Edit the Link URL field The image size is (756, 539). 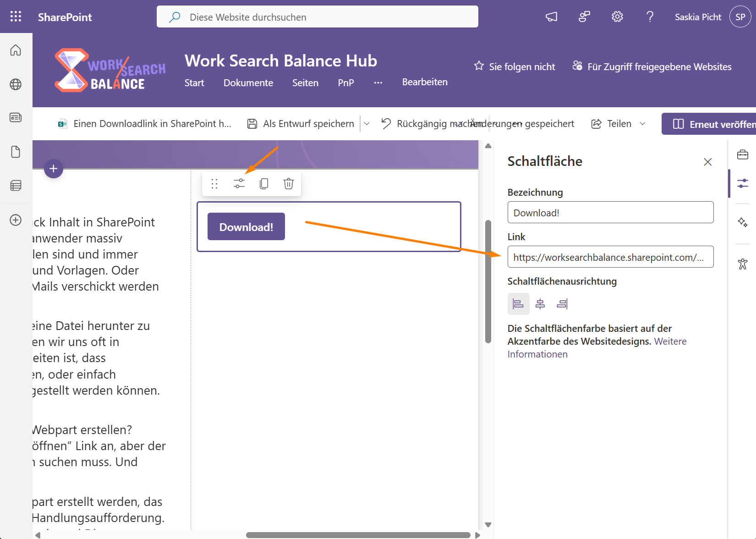610,257
